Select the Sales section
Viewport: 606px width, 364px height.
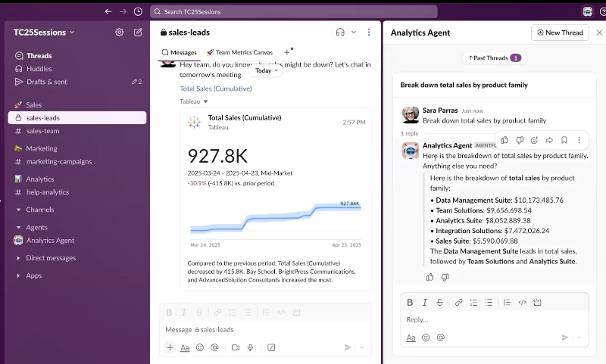coord(33,105)
